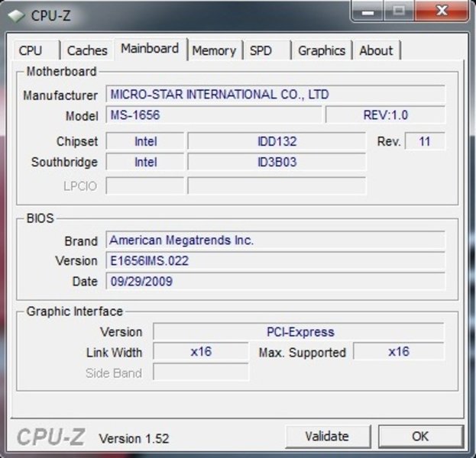Click the Intel value in Chipset row
Screen dimensions: 476x458
(x=145, y=141)
